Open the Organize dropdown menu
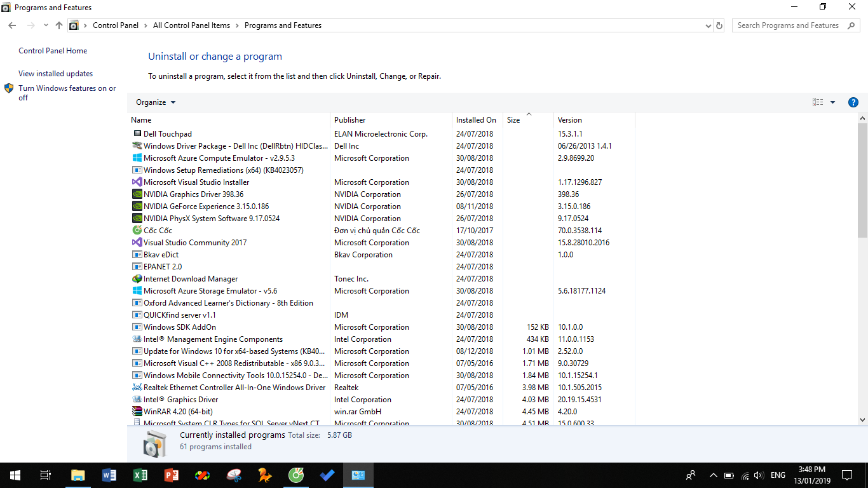The image size is (868, 488). 156,102
